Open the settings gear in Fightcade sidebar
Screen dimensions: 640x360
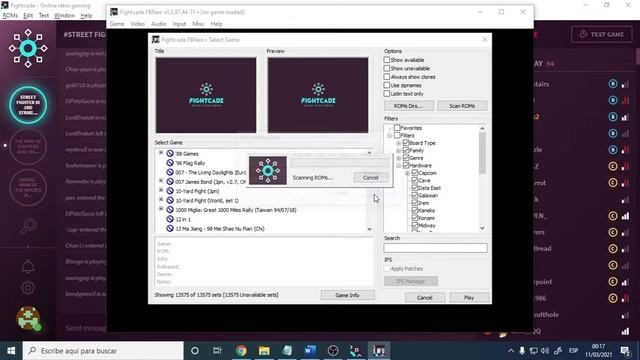coord(28,288)
